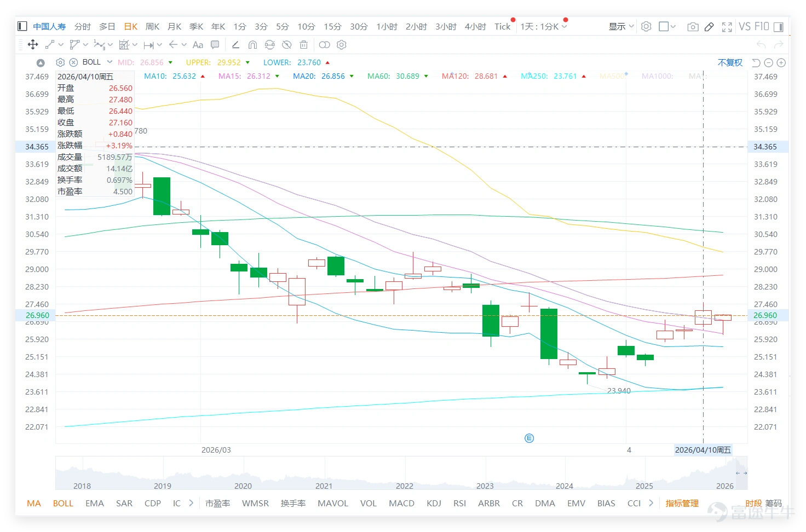
Task: Add a comment bubble note
Action: [215, 45]
